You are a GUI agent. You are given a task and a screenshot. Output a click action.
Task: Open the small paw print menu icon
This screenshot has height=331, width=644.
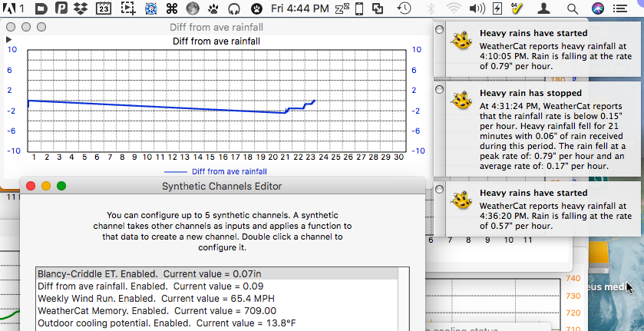[213, 8]
